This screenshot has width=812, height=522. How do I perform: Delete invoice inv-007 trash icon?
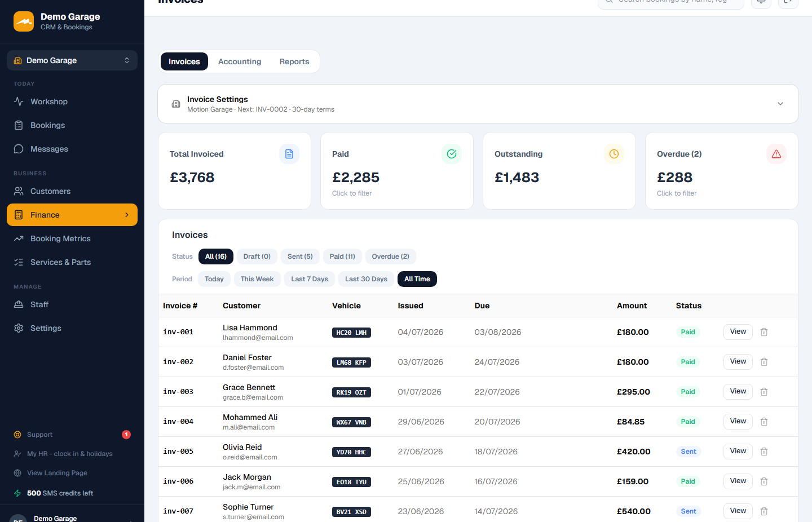click(x=764, y=511)
